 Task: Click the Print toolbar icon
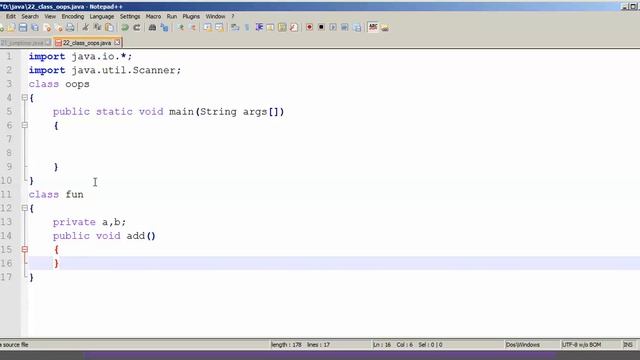pos(70,27)
